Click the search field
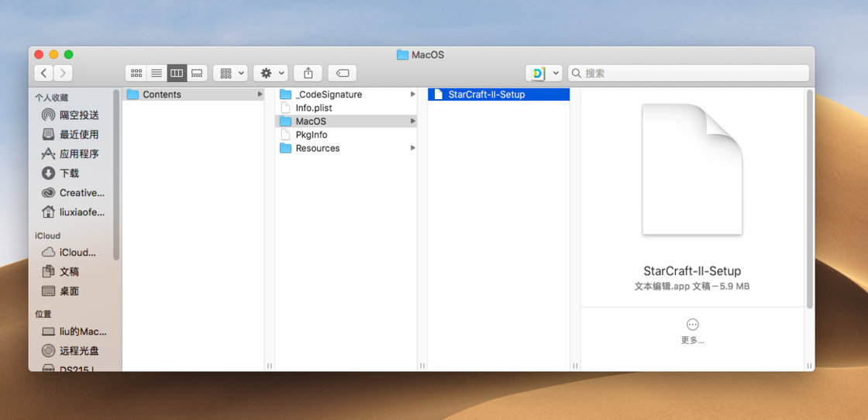This screenshot has width=868, height=420. click(x=688, y=73)
